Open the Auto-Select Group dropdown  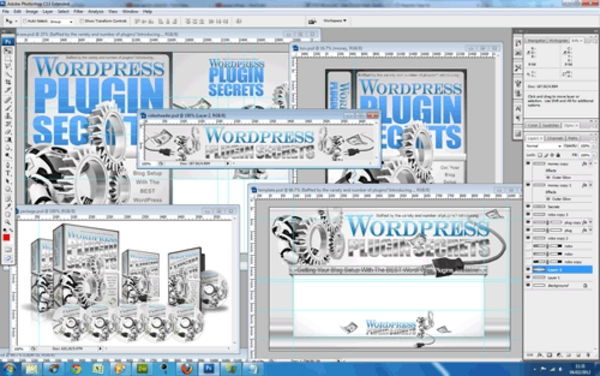pyautogui.click(x=61, y=21)
